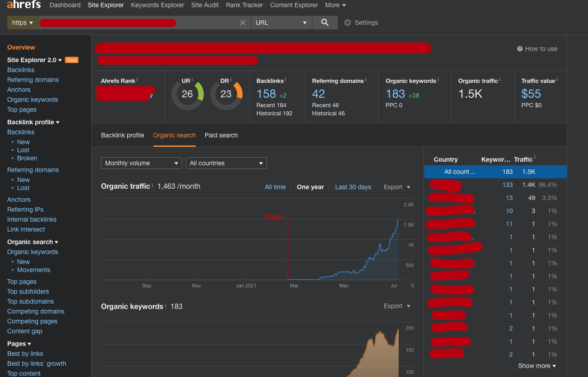
Task: Open the More menu in top navigation
Action: [335, 5]
